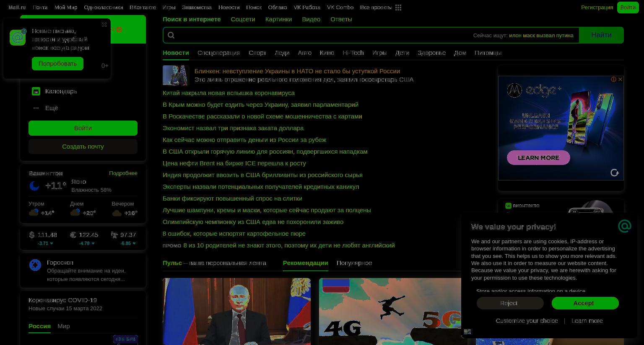Open headline Китай накрыла новая вспышка коронавируса

(229, 93)
